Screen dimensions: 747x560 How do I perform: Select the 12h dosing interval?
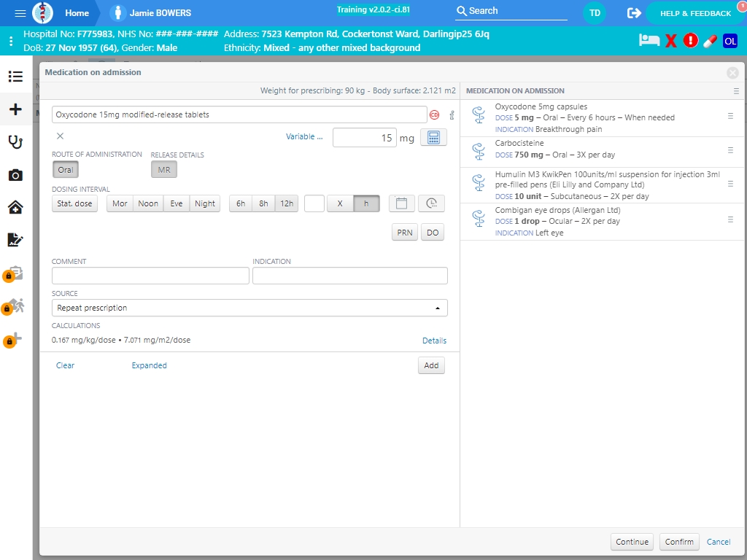(x=287, y=203)
